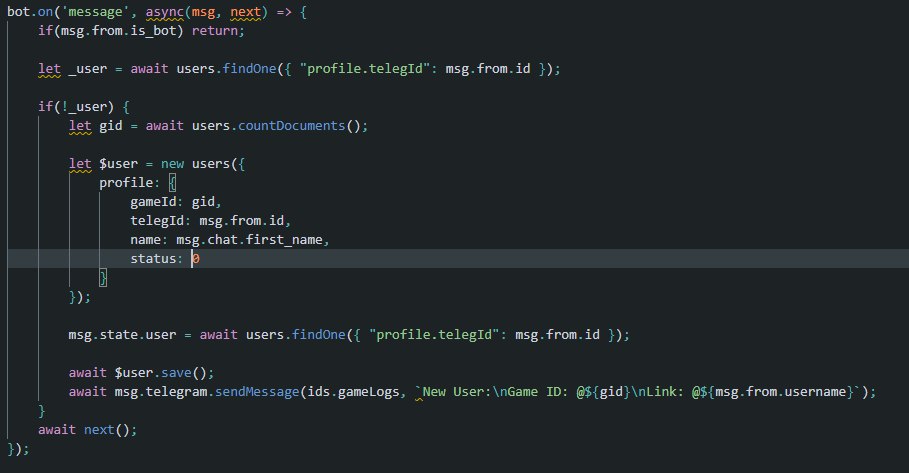This screenshot has width=909, height=473.
Task: Click the status value 0
Action: pos(196,259)
